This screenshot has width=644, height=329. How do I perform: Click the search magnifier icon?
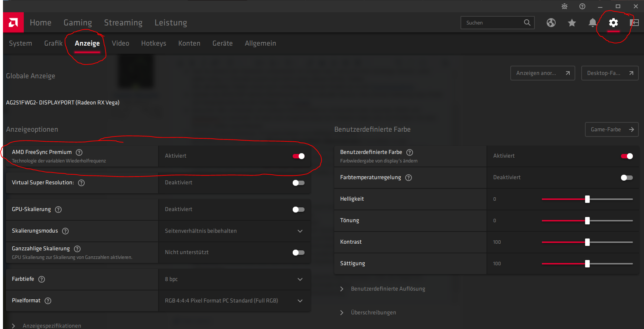pyautogui.click(x=527, y=23)
